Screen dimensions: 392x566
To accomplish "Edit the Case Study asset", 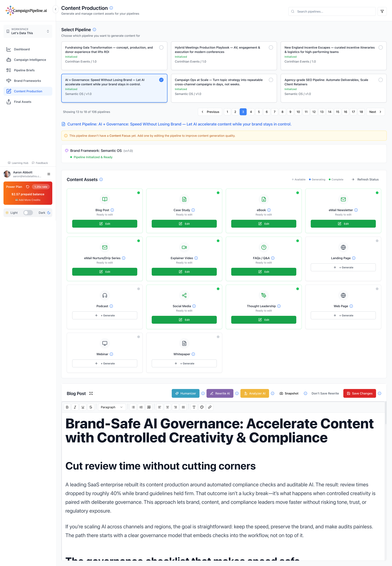I will point(184,224).
